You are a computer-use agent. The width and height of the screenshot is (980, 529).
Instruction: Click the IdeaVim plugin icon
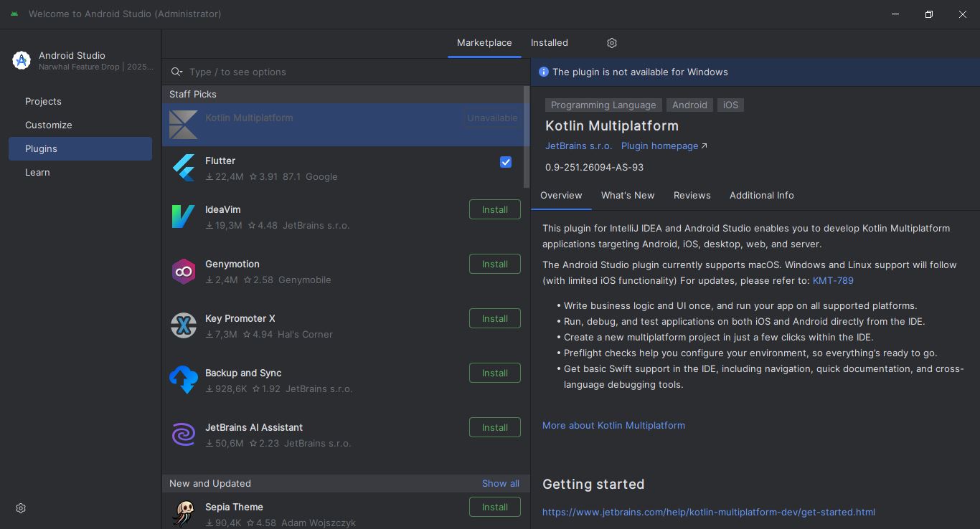coord(184,216)
